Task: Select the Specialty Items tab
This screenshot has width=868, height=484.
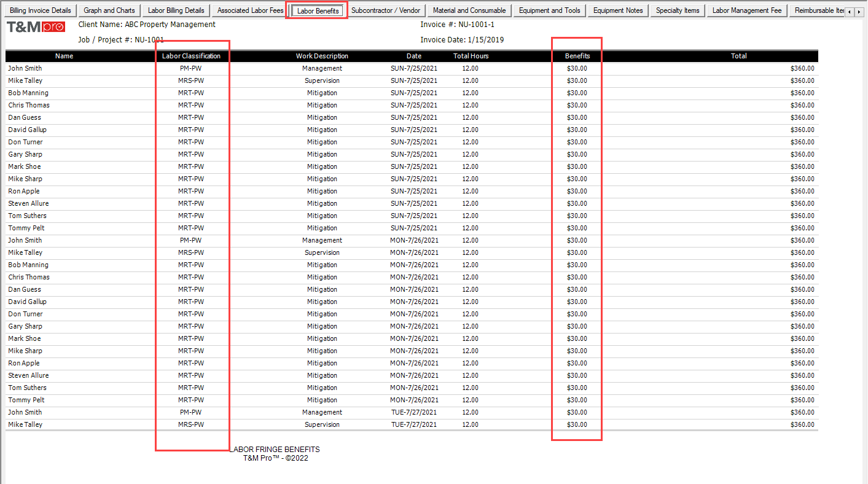Action: tap(678, 10)
